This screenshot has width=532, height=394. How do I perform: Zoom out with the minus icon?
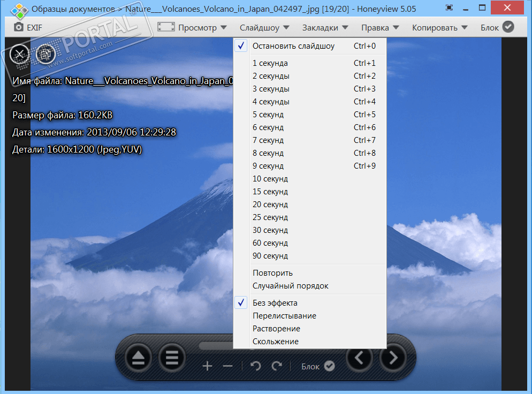[x=227, y=366]
